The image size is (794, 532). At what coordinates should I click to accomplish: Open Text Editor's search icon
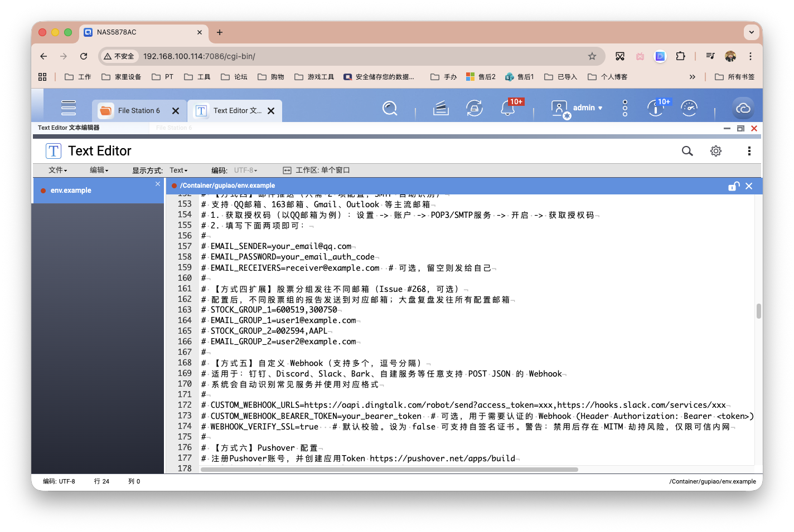click(x=686, y=151)
